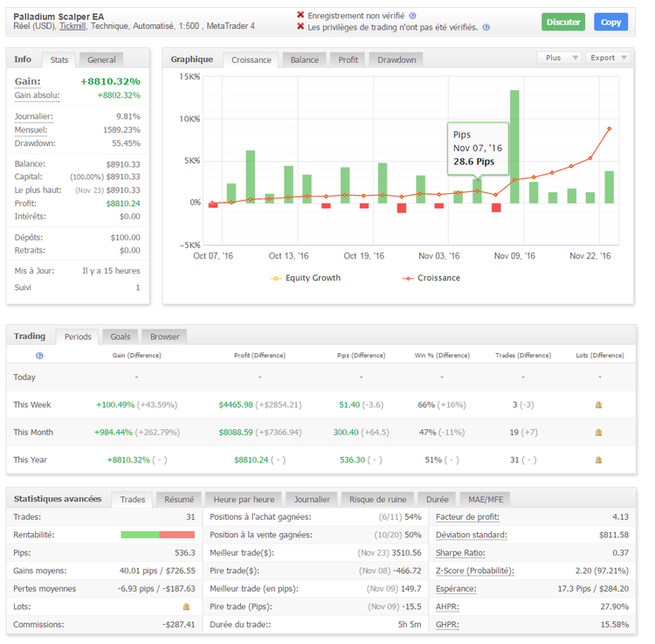Click the red X icon next to 'Enregistrement non vérifié'
655x644 pixels.
(x=301, y=15)
